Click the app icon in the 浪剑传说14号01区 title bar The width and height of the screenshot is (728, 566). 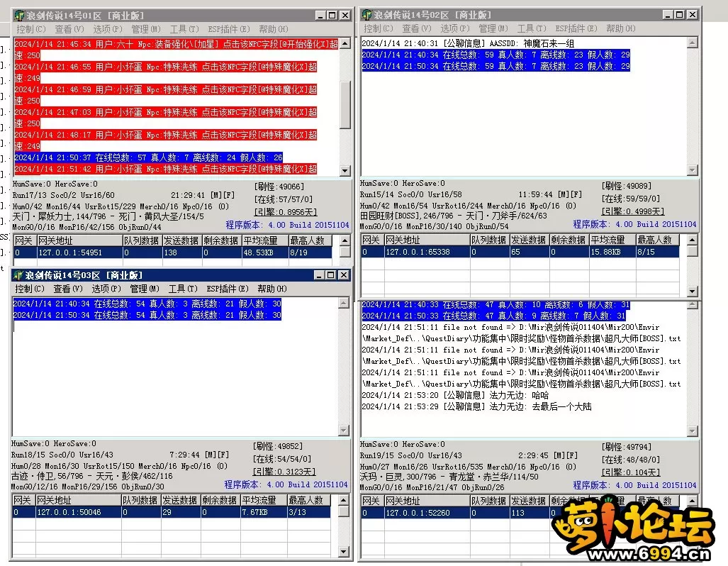[x=19, y=16]
